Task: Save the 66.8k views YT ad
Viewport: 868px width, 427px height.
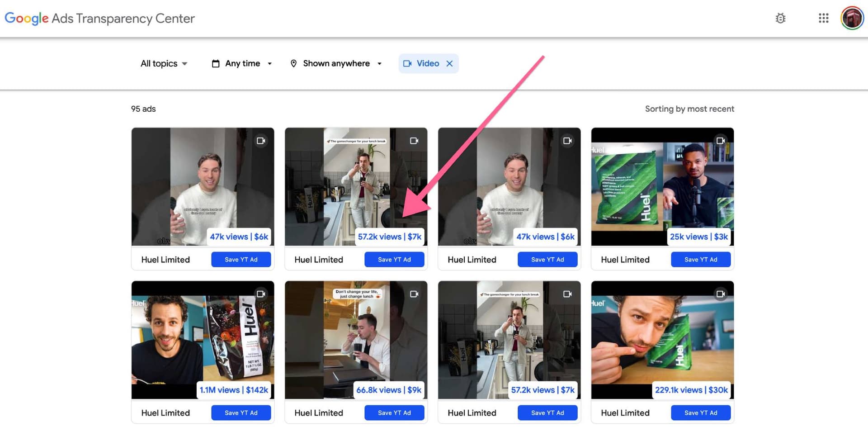Action: pos(394,413)
